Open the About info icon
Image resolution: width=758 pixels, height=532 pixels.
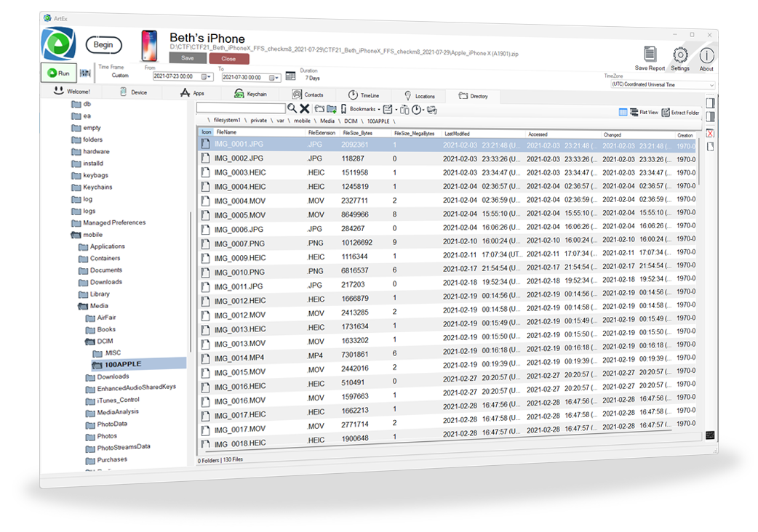(x=706, y=56)
